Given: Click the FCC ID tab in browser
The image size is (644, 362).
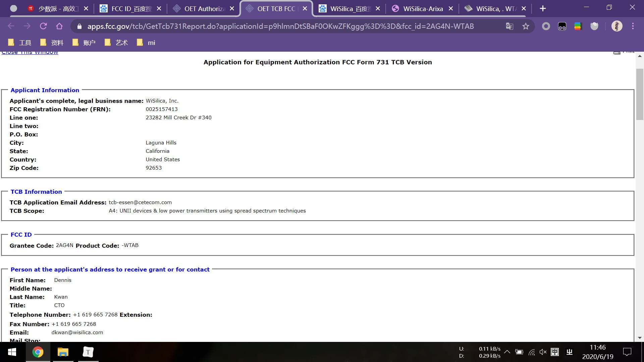Looking at the screenshot, I should 127,8.
